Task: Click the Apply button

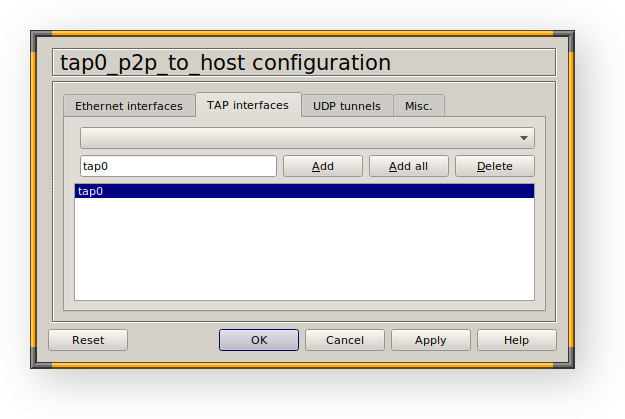Action: [x=430, y=340]
